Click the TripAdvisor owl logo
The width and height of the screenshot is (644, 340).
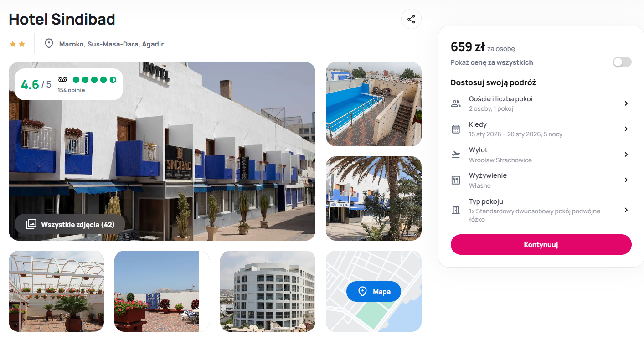[62, 80]
